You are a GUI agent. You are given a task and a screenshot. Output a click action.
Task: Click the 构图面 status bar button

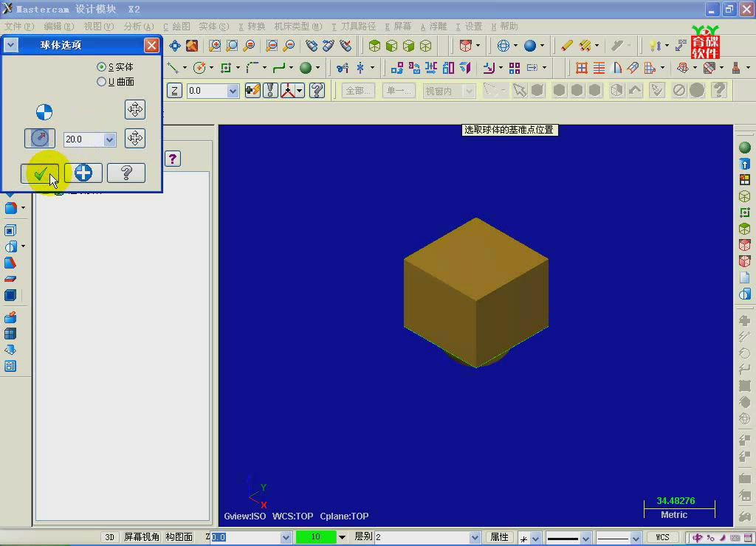(179, 537)
